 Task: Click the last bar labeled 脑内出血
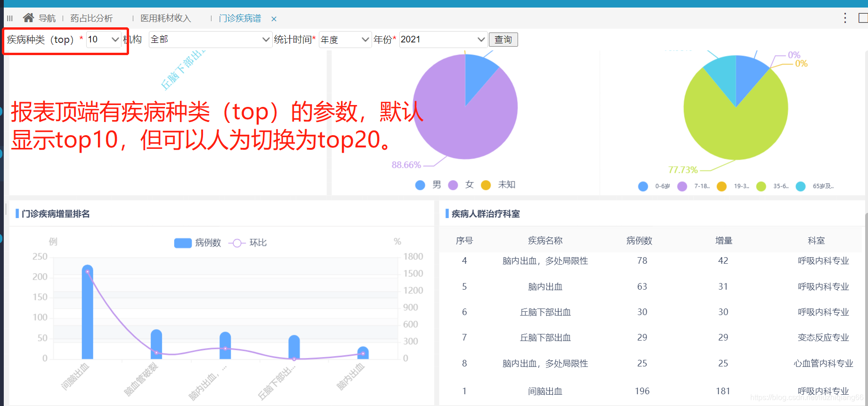tap(363, 353)
